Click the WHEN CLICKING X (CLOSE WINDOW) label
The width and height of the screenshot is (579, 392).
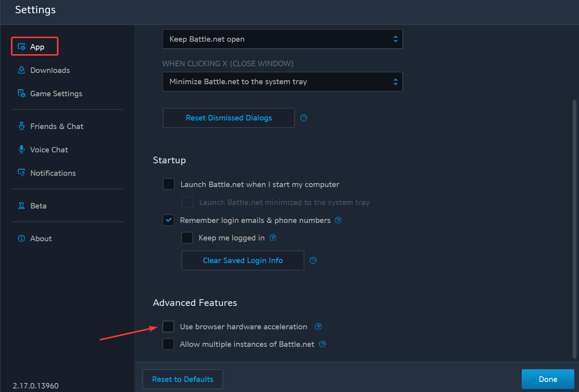coord(228,64)
